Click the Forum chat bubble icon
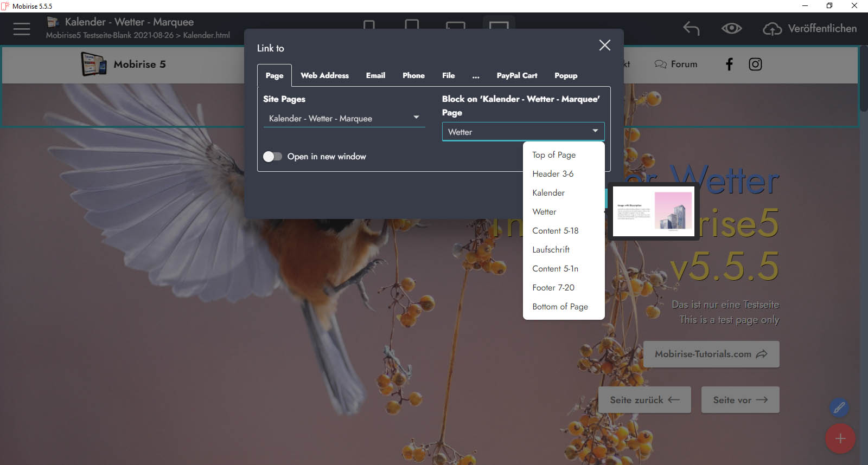This screenshot has height=465, width=868. (660, 64)
